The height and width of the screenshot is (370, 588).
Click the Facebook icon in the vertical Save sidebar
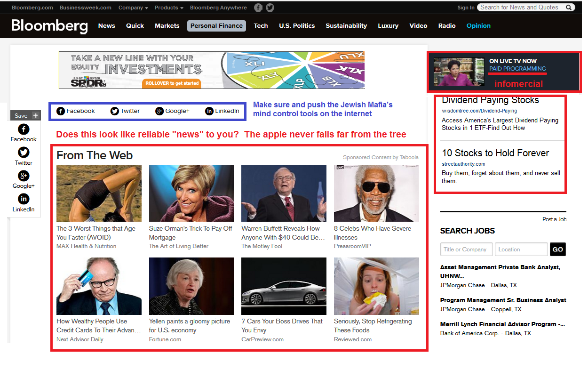click(24, 129)
